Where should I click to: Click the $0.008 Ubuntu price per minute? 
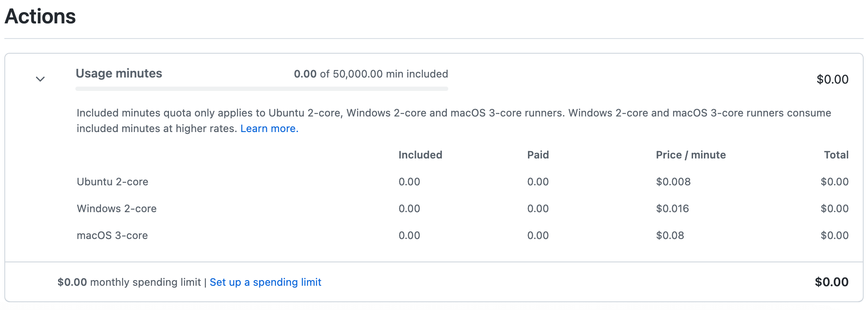point(673,182)
